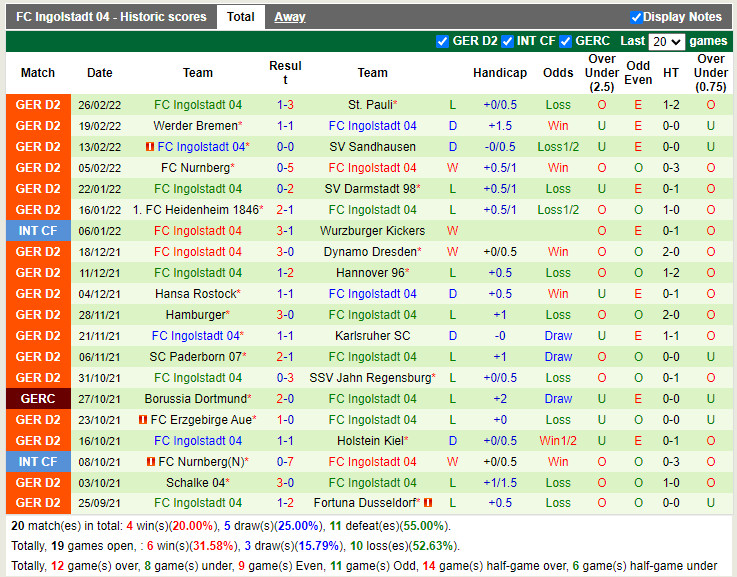Click the SC Paderborn 07 team name
Image resolution: width=737 pixels, height=577 pixels.
click(x=196, y=357)
